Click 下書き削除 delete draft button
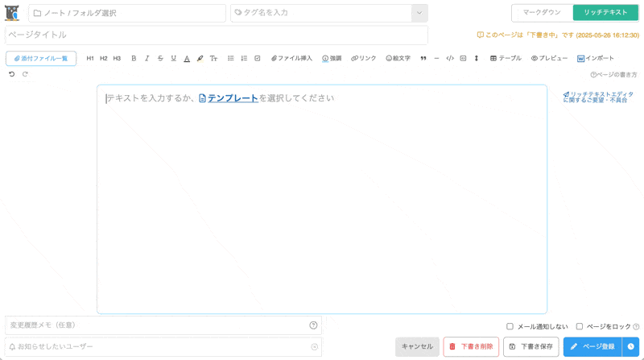Viewport: 644px width, 360px height. pyautogui.click(x=471, y=347)
